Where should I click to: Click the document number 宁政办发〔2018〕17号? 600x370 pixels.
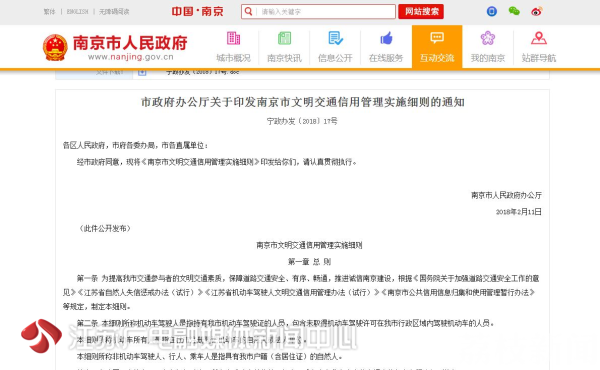302,121
